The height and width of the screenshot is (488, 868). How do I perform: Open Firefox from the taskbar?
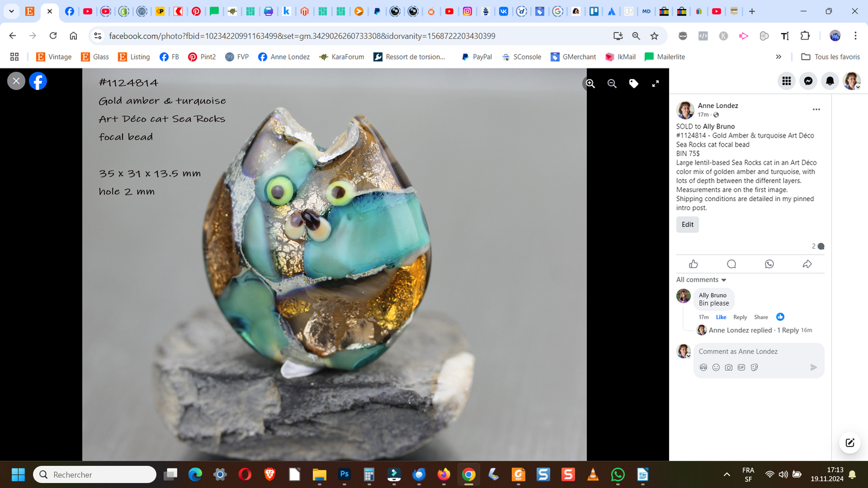(x=443, y=475)
